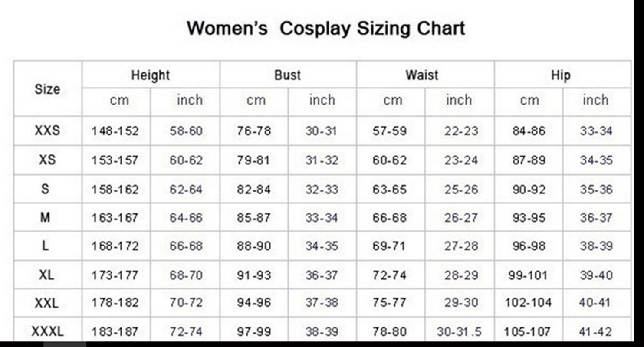Select the M size row label
The height and width of the screenshot is (347, 644).
(45, 217)
